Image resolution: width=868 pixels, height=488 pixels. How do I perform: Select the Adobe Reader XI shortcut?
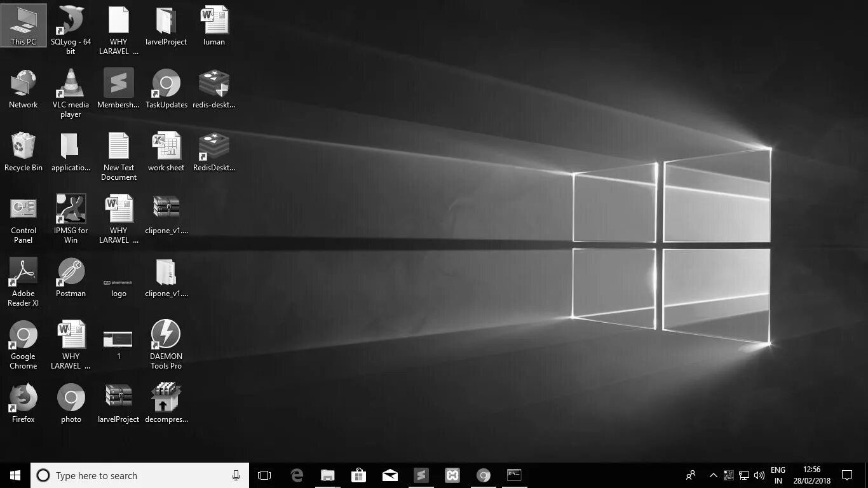[x=24, y=281]
